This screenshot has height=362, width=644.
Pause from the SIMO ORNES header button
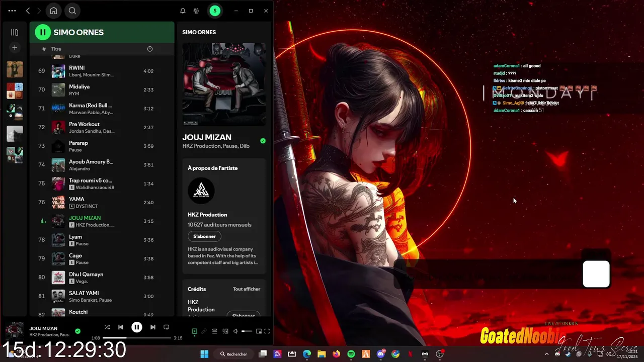[x=43, y=32]
